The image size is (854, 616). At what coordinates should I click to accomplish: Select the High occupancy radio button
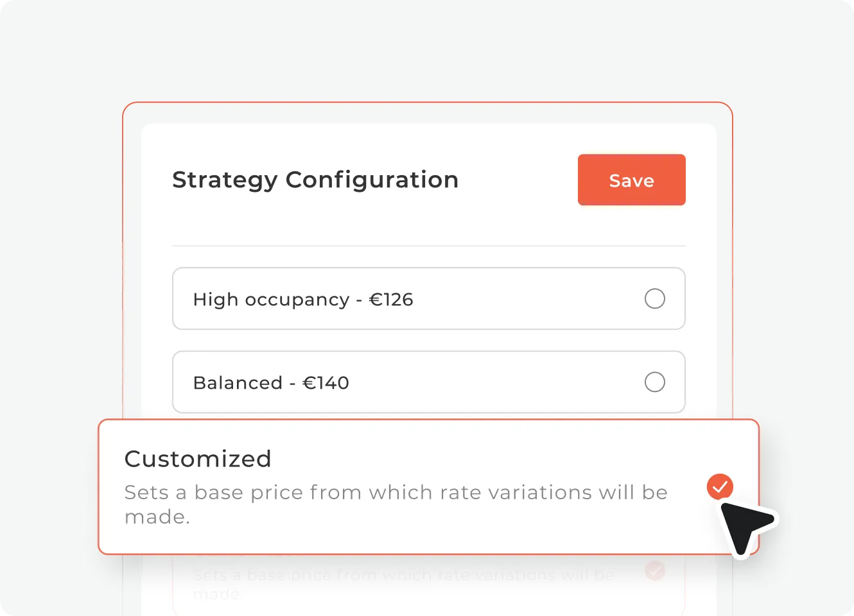654,299
